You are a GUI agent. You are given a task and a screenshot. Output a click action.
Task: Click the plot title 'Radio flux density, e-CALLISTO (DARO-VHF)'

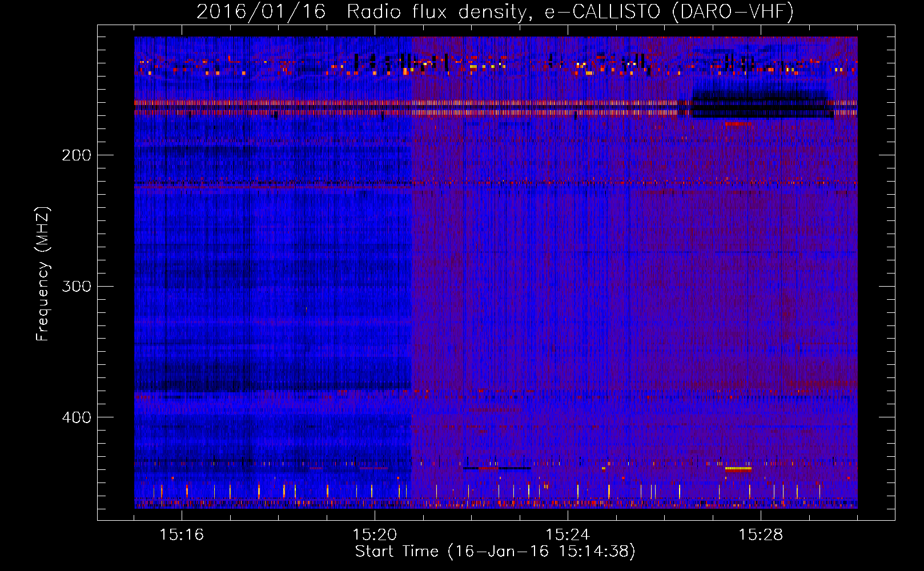click(571, 11)
